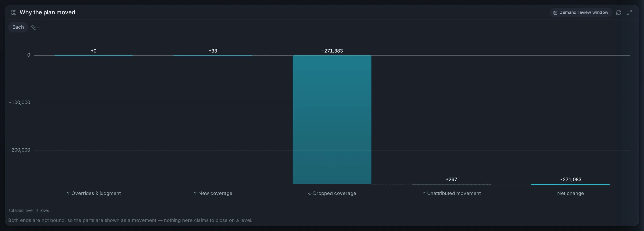Click the "-271,083" value label
The width and height of the screenshot is (644, 231).
(571, 179)
